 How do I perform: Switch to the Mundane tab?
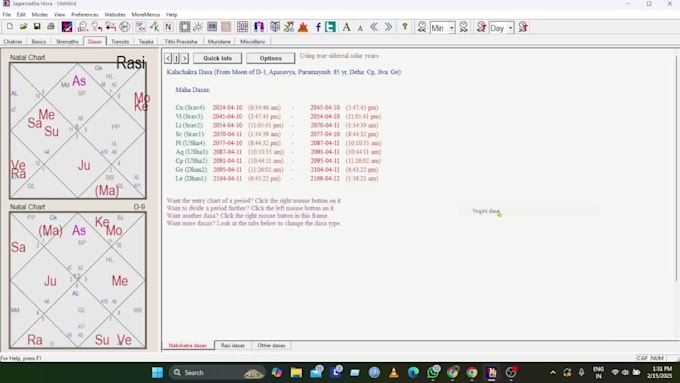coord(219,42)
